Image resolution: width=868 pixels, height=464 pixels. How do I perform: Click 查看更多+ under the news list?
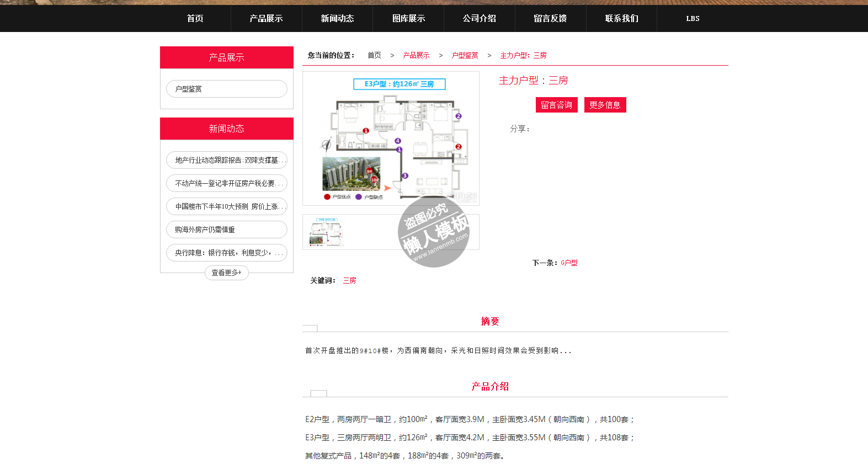click(226, 273)
